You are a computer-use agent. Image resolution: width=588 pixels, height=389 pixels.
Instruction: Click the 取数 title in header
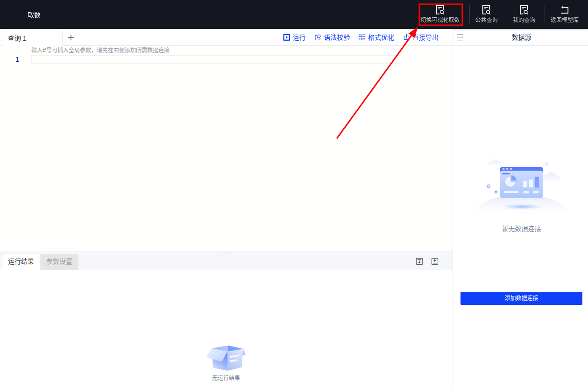[34, 15]
